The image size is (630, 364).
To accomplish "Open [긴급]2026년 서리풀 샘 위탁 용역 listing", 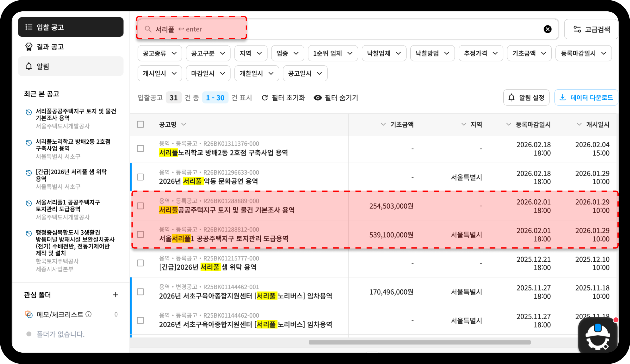I will pos(208,267).
